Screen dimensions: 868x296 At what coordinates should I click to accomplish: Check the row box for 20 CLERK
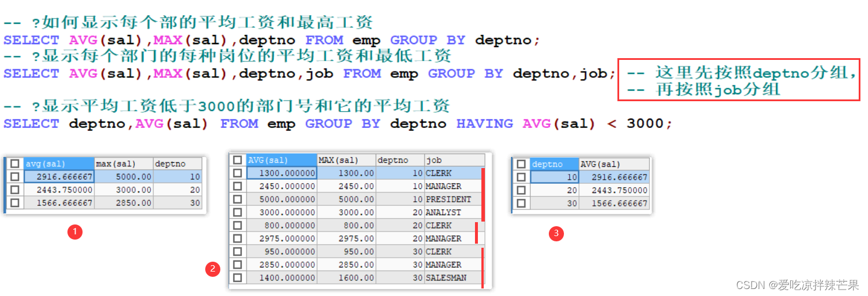point(237,226)
